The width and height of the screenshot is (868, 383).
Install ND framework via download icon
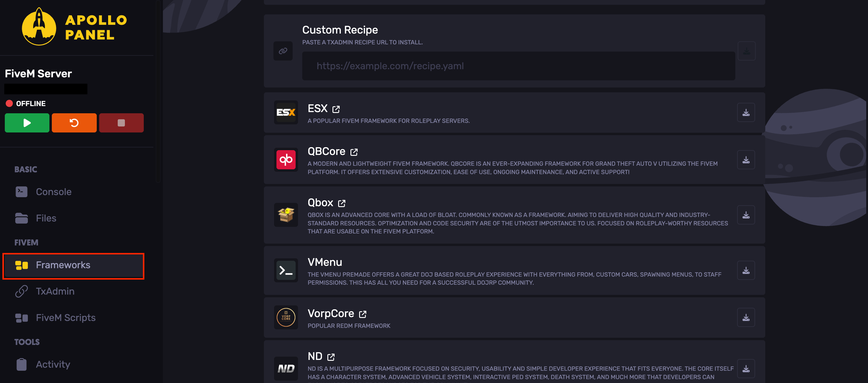click(746, 369)
